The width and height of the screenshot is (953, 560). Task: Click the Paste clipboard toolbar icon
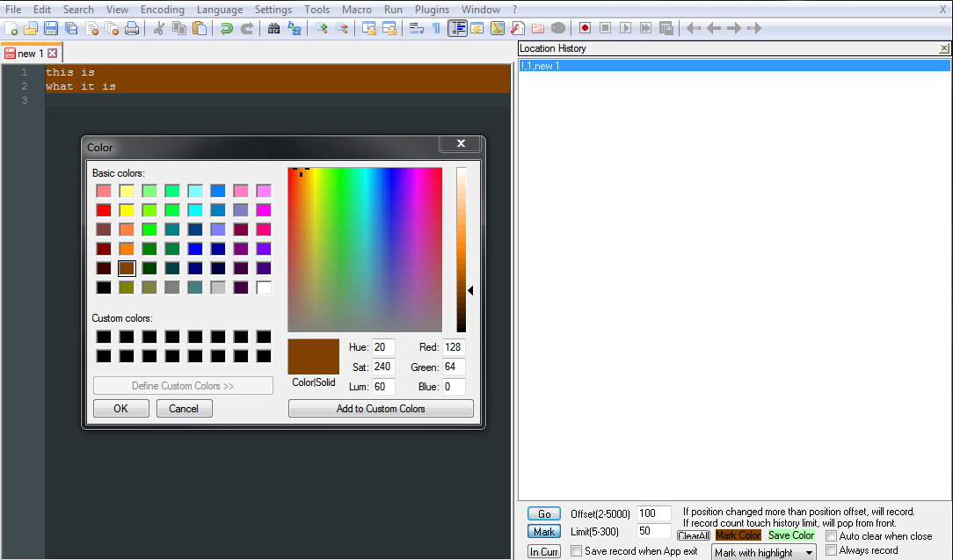click(x=200, y=28)
